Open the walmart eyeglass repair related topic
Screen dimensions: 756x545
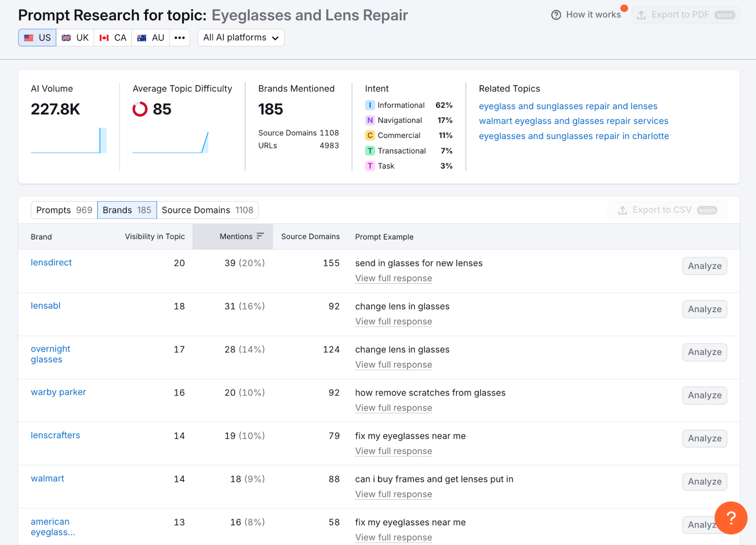point(574,121)
